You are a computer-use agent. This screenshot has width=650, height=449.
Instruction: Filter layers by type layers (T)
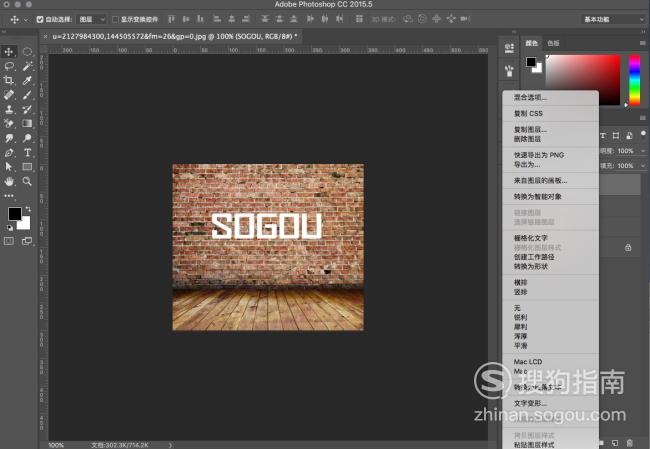(603, 136)
